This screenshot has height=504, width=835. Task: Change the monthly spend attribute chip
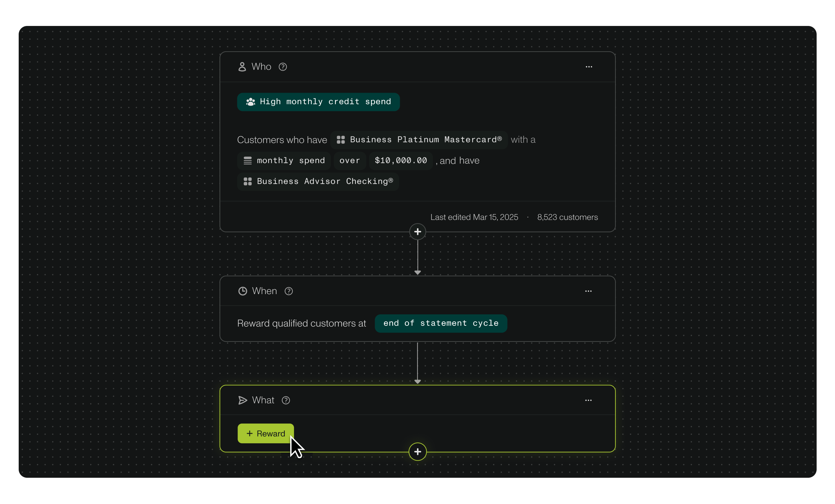click(x=284, y=161)
